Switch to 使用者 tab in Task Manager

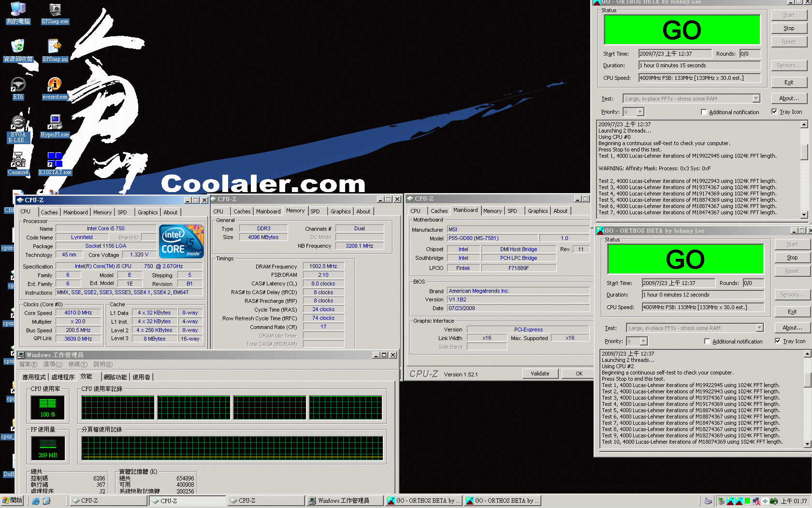pos(141,377)
